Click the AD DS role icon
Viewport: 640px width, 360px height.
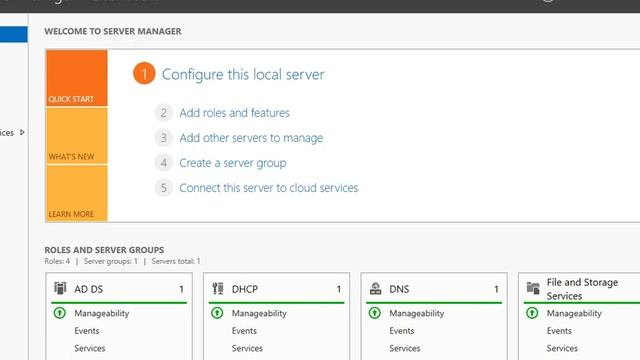point(60,288)
